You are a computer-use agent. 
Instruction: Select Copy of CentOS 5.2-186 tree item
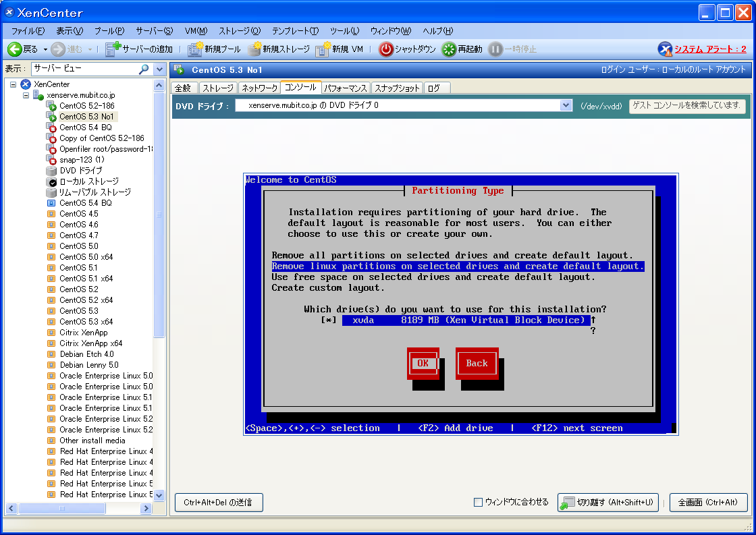tap(102, 138)
